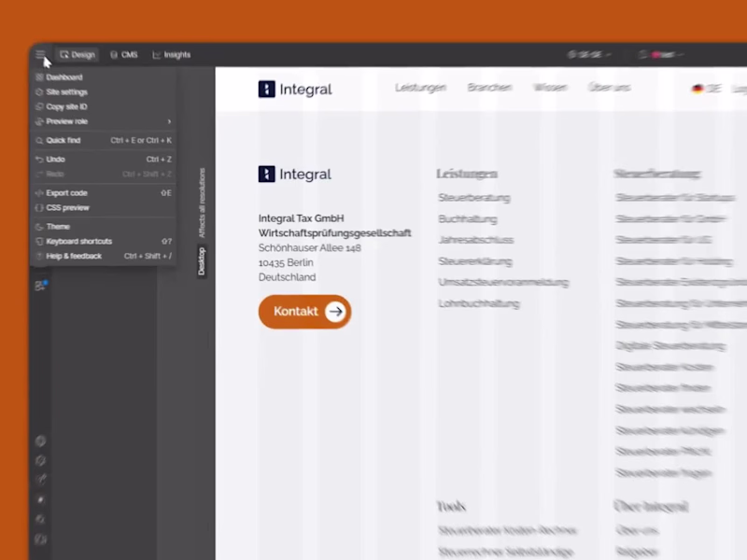Open the Insights tab
Screen dimensions: 747x560
[x=172, y=55]
